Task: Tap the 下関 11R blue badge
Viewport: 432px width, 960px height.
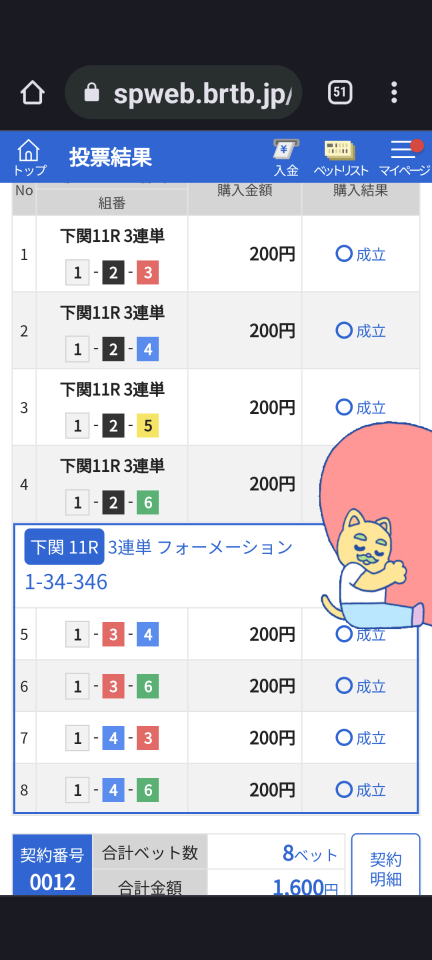Action: click(x=64, y=547)
